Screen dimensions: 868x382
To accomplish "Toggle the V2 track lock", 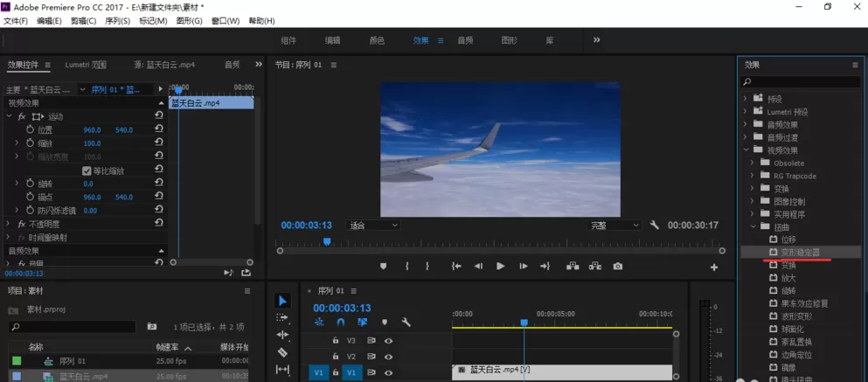I will tap(336, 357).
